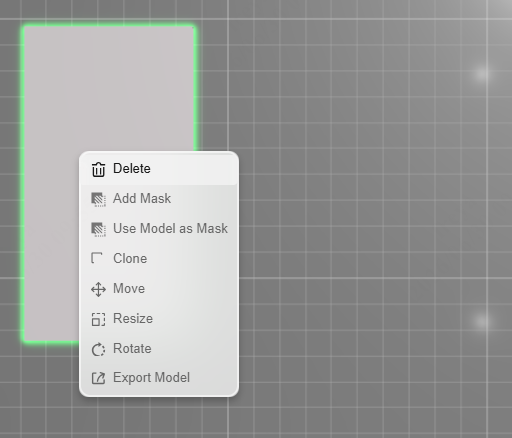The image size is (512, 438).
Task: Click the icon beside Use Model as Mask
Action: pos(98,229)
